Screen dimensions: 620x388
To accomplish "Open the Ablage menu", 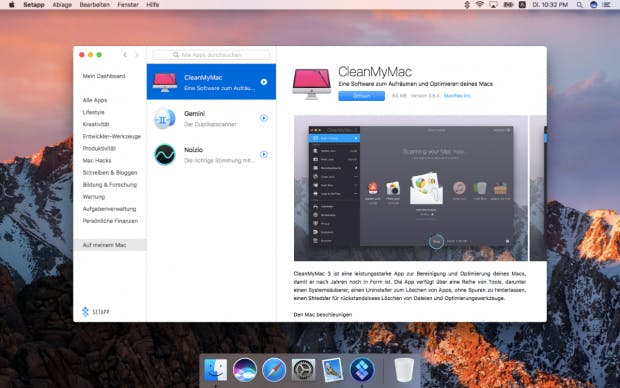I will pos(62,5).
